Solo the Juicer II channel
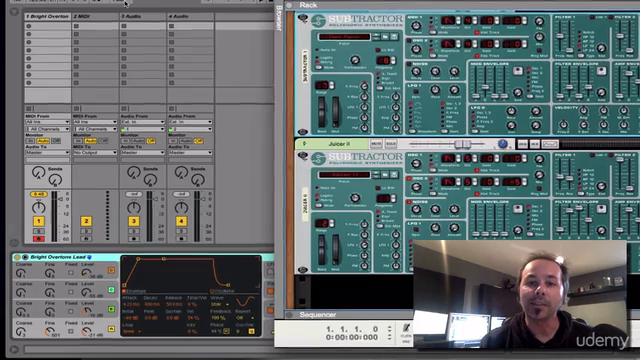Viewport: 640px width, 360px height. click(391, 144)
